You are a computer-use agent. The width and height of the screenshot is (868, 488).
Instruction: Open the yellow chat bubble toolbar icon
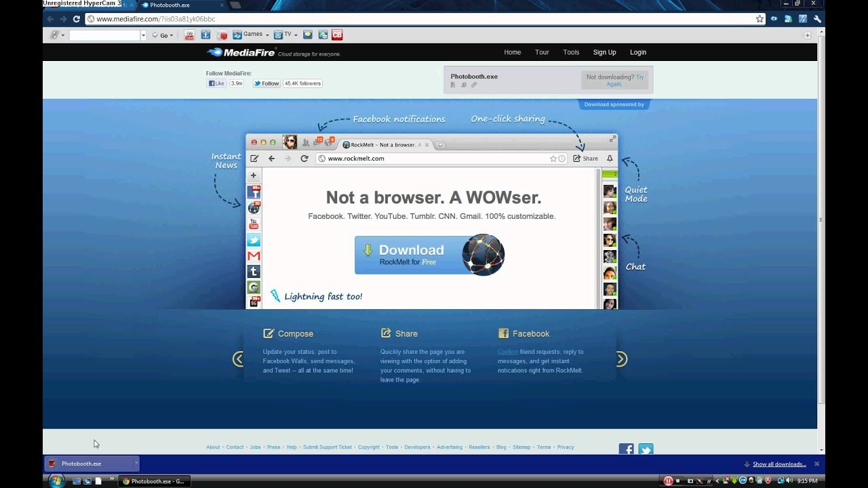[308, 35]
